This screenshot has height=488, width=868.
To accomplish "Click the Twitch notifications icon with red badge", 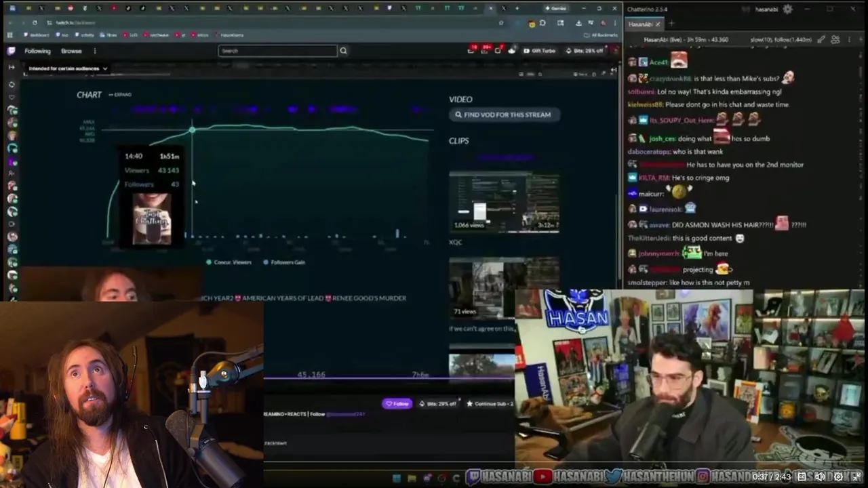I will [486, 51].
